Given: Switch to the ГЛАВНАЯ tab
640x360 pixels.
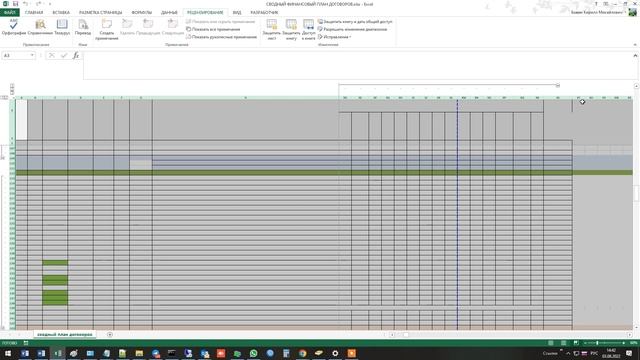Looking at the screenshot, I should tap(34, 13).
